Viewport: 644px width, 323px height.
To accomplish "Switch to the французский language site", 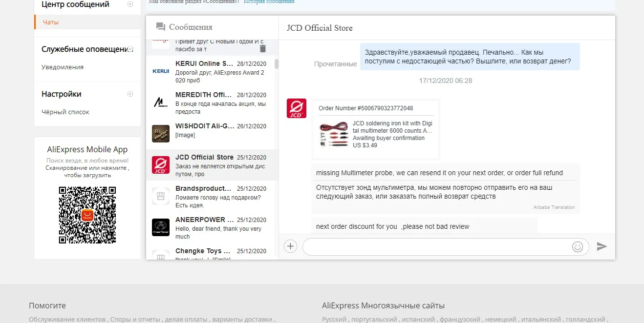I will [460, 319].
